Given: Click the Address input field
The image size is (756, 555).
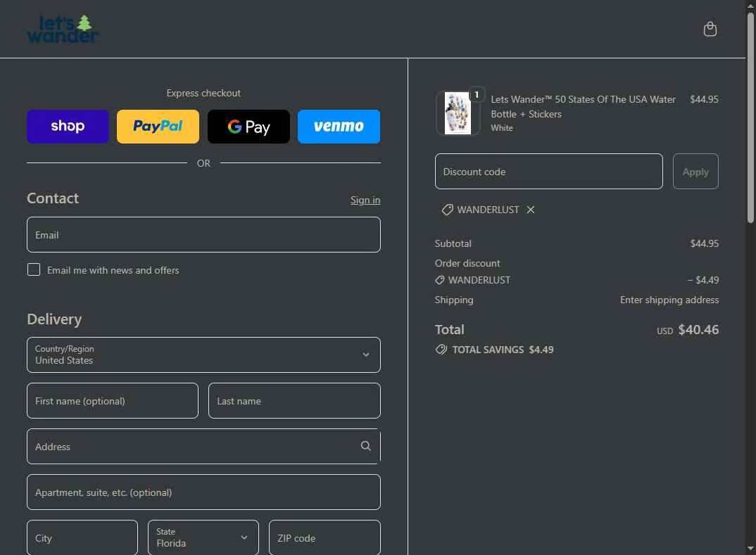Looking at the screenshot, I should 203,447.
